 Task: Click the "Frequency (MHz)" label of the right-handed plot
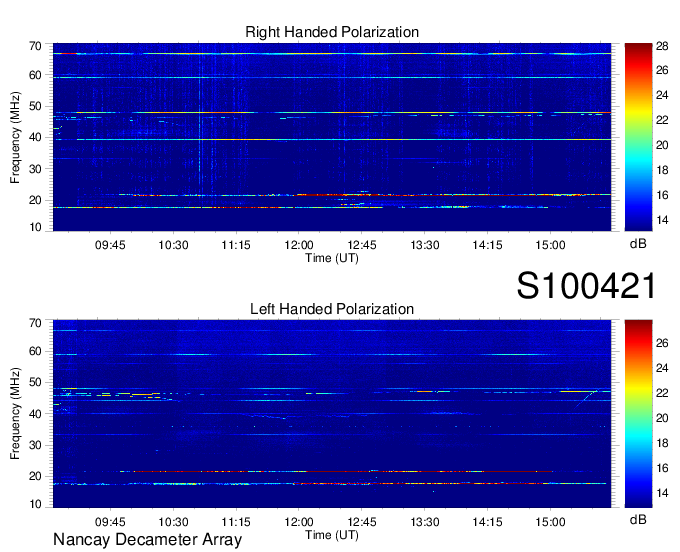(x=15, y=137)
